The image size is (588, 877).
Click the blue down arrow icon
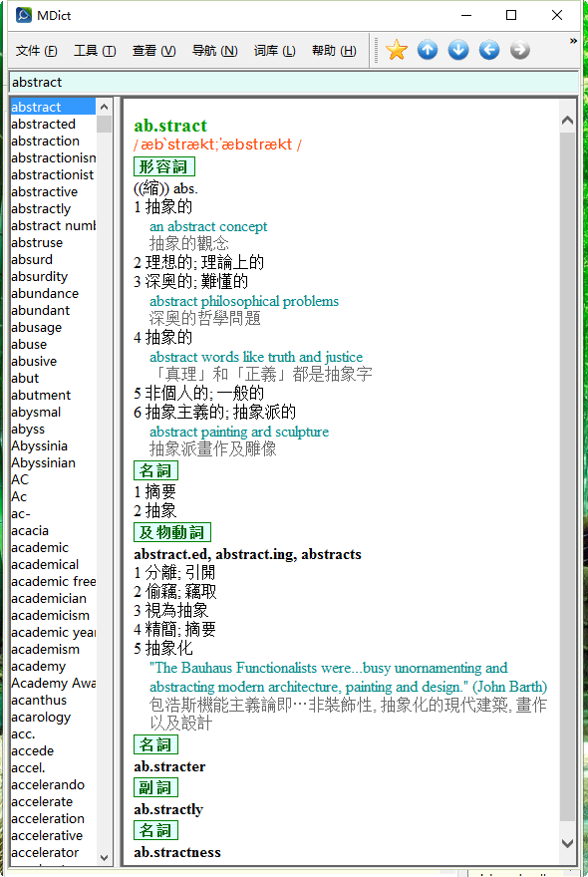coord(458,50)
